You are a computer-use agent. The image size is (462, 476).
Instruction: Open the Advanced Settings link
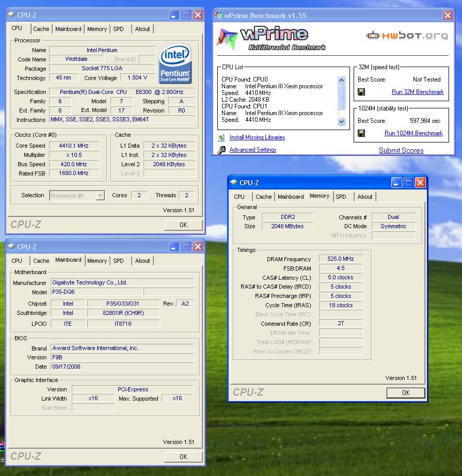[253, 150]
